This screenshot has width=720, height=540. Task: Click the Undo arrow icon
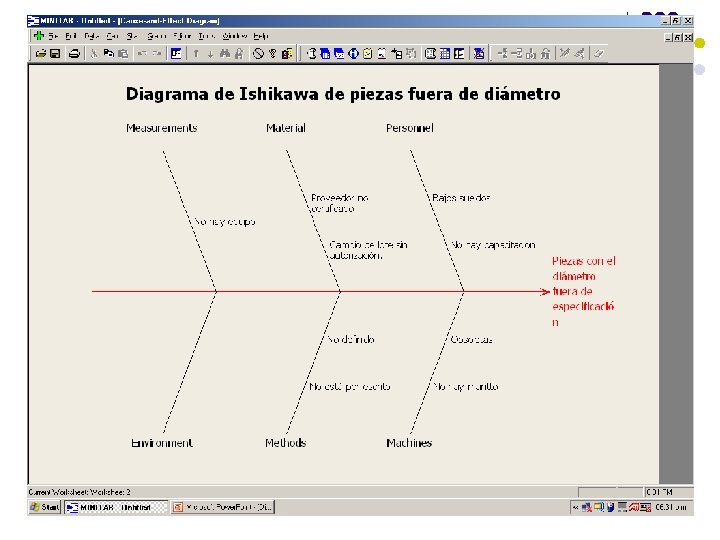tap(142, 54)
